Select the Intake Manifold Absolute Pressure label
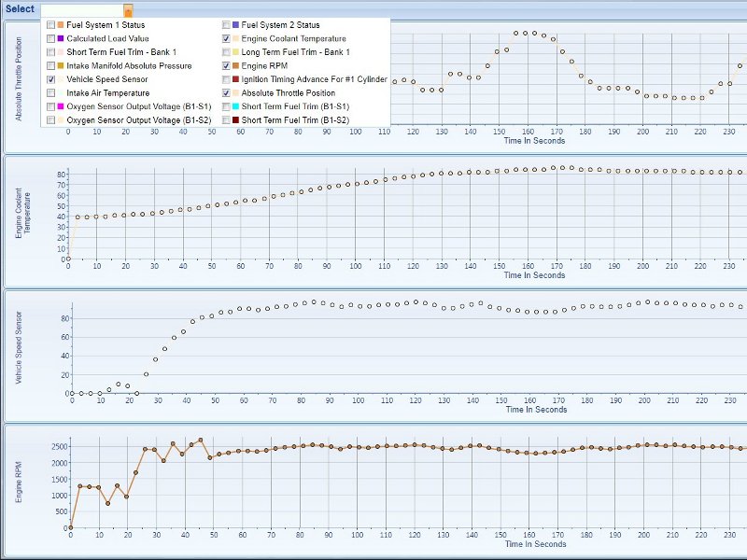747x560 pixels. click(129, 66)
